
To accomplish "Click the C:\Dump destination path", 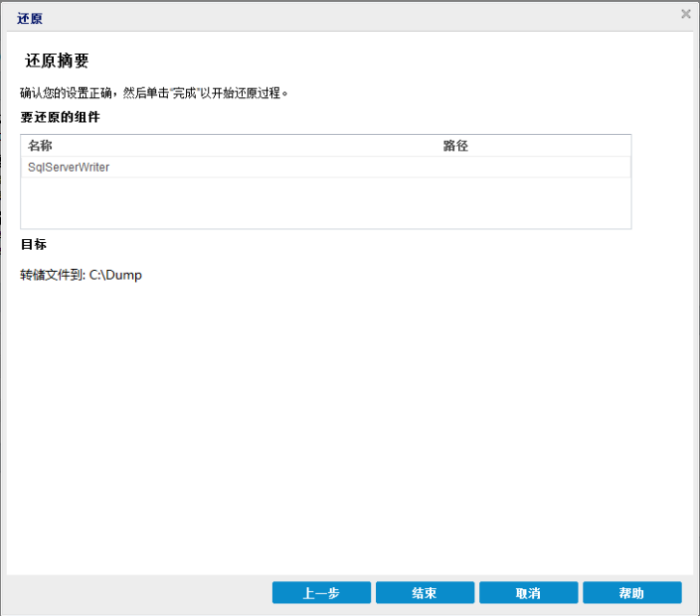I will click(116, 275).
